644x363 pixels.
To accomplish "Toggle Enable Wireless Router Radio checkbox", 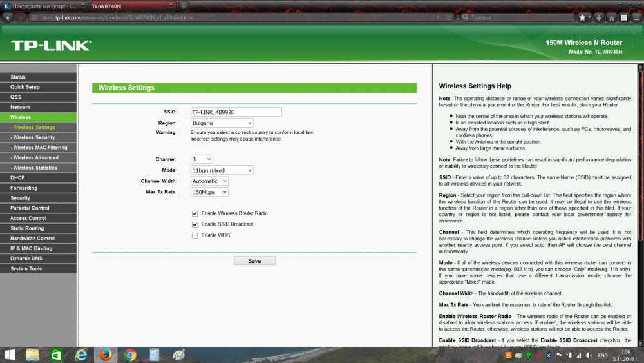I will (194, 213).
